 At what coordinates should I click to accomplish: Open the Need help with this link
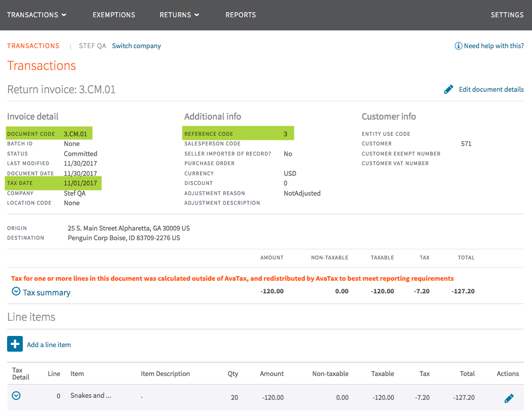coord(493,46)
